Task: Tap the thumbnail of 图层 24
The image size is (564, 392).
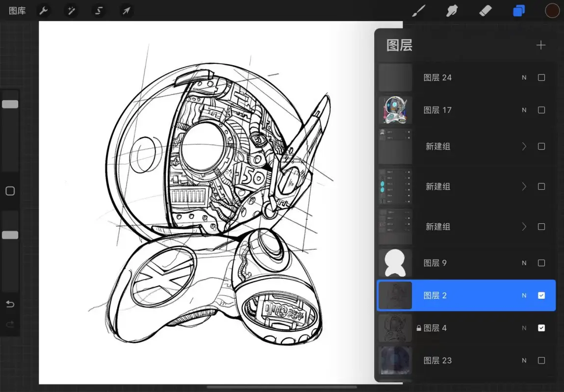Action: [x=395, y=78]
